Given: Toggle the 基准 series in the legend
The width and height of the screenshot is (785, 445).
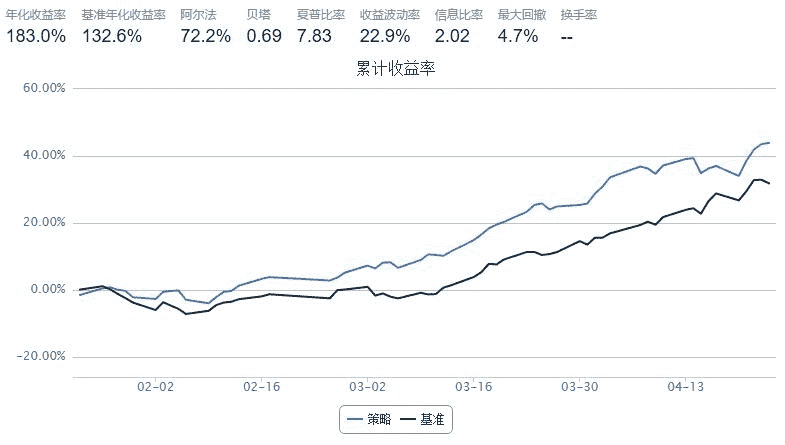Looking at the screenshot, I should 424,420.
